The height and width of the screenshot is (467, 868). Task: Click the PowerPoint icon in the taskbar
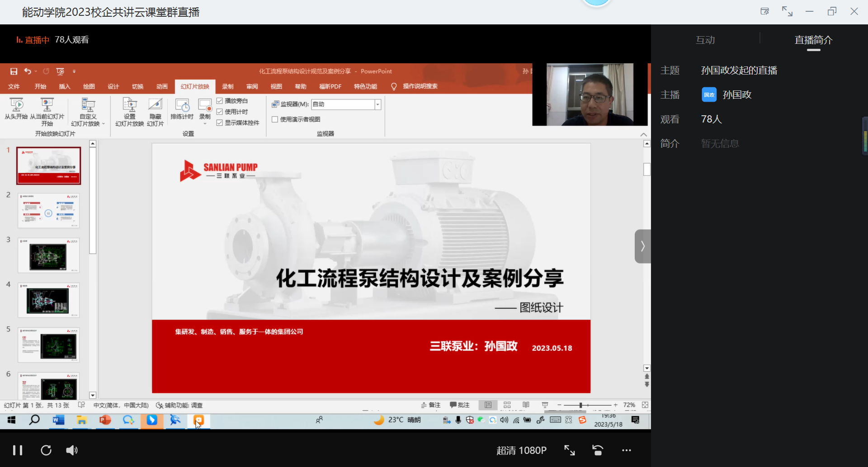tap(105, 420)
